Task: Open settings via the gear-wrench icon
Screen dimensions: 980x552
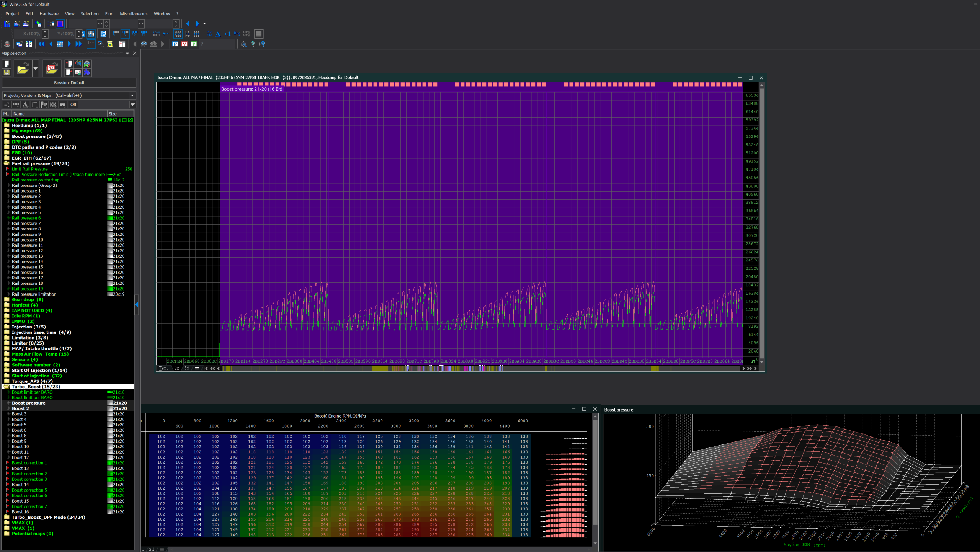Action: tap(243, 44)
